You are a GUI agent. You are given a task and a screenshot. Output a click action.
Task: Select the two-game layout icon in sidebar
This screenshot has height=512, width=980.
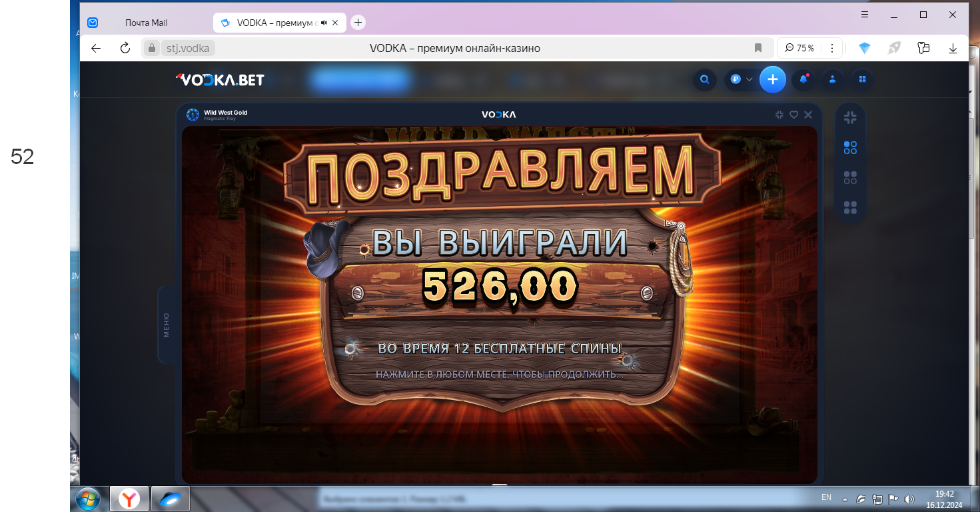[x=850, y=147]
